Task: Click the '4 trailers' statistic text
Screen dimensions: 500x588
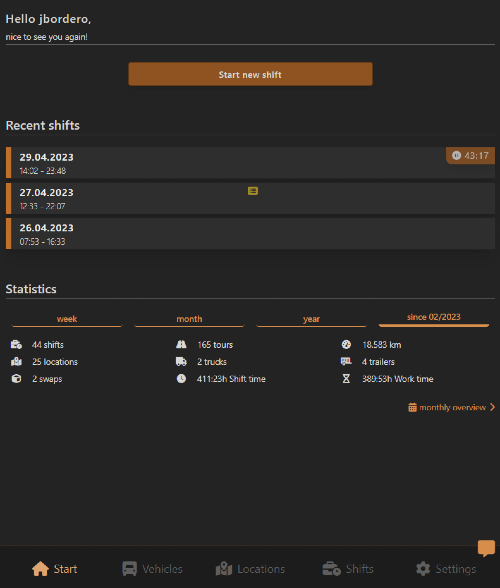Action: [x=378, y=362]
